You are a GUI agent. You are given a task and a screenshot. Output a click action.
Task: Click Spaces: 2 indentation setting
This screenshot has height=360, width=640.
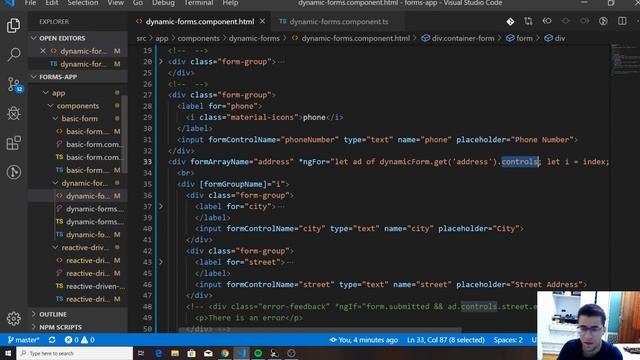click(x=508, y=340)
